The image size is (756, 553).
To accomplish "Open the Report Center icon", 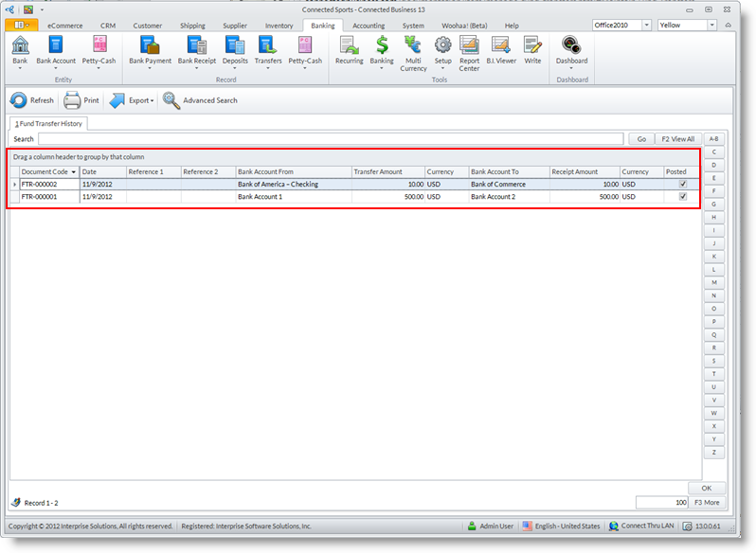I will (469, 44).
